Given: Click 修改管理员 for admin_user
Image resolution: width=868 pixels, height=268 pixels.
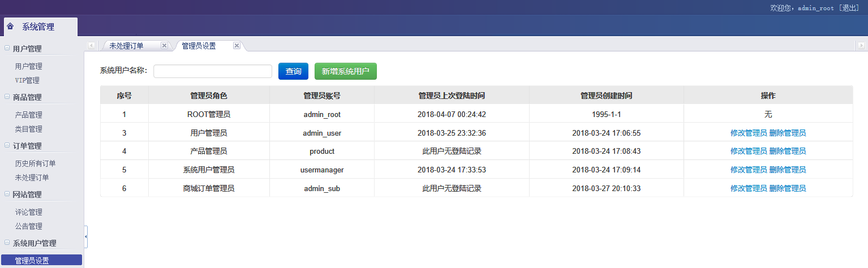Looking at the screenshot, I should pos(749,133).
